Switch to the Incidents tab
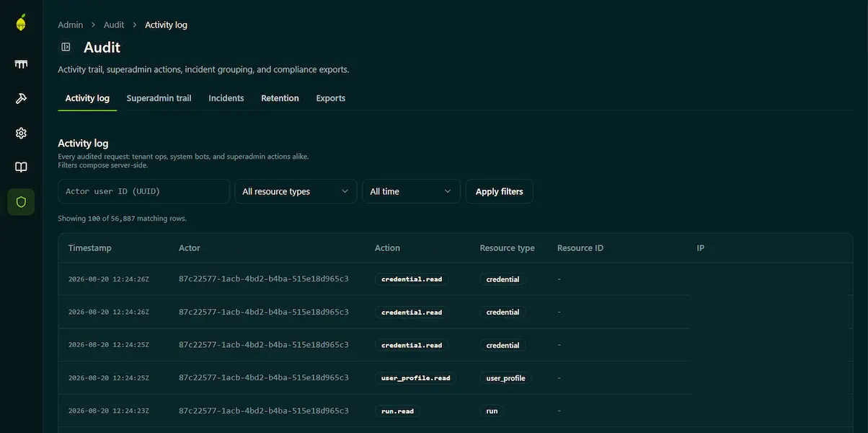 coord(226,98)
